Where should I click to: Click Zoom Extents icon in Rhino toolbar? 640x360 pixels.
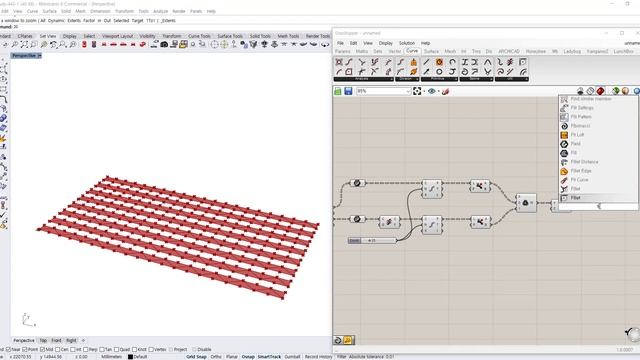24,44
